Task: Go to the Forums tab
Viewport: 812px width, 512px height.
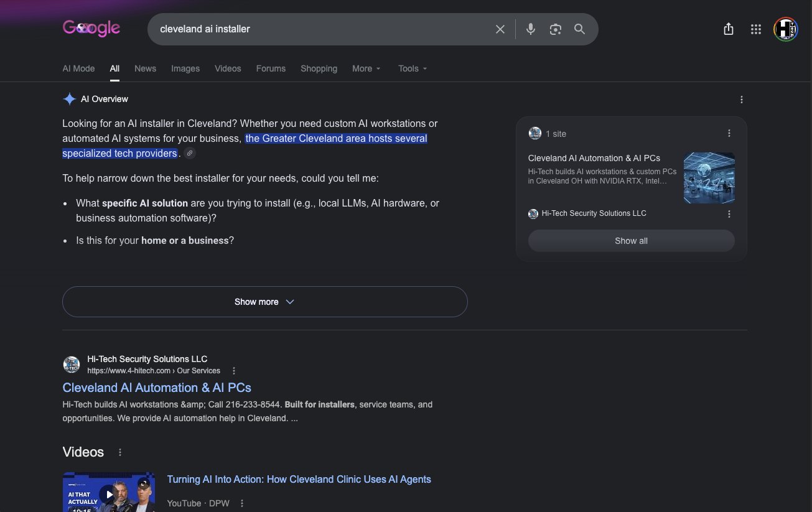Action: coord(271,68)
